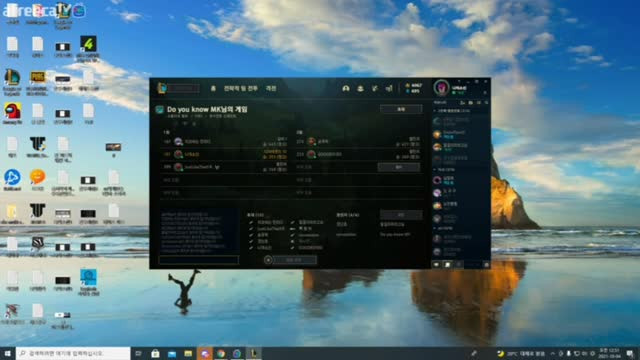Open the chat icon at social panel bottom
Image resolution: width=640 pixels, height=360 pixels.
(x=436, y=264)
